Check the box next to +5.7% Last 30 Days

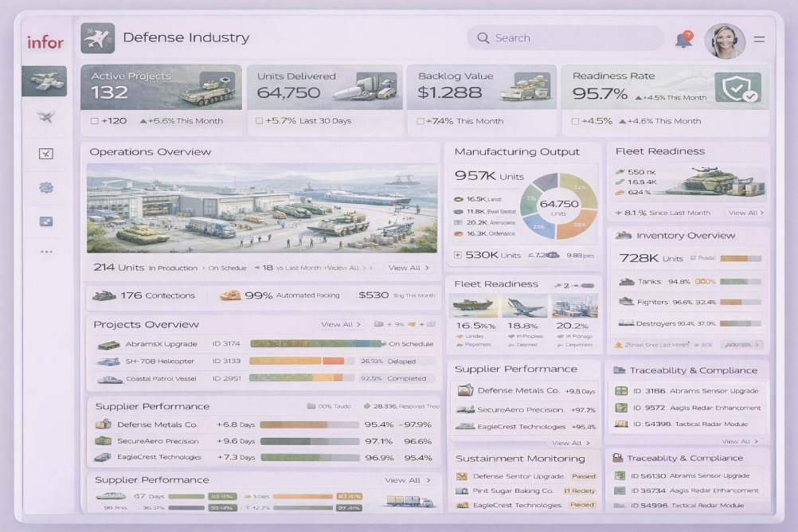(x=259, y=121)
